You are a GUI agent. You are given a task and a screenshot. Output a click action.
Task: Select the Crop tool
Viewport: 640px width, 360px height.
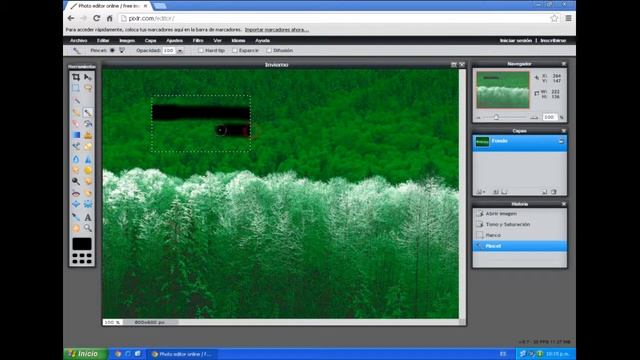(x=76, y=77)
